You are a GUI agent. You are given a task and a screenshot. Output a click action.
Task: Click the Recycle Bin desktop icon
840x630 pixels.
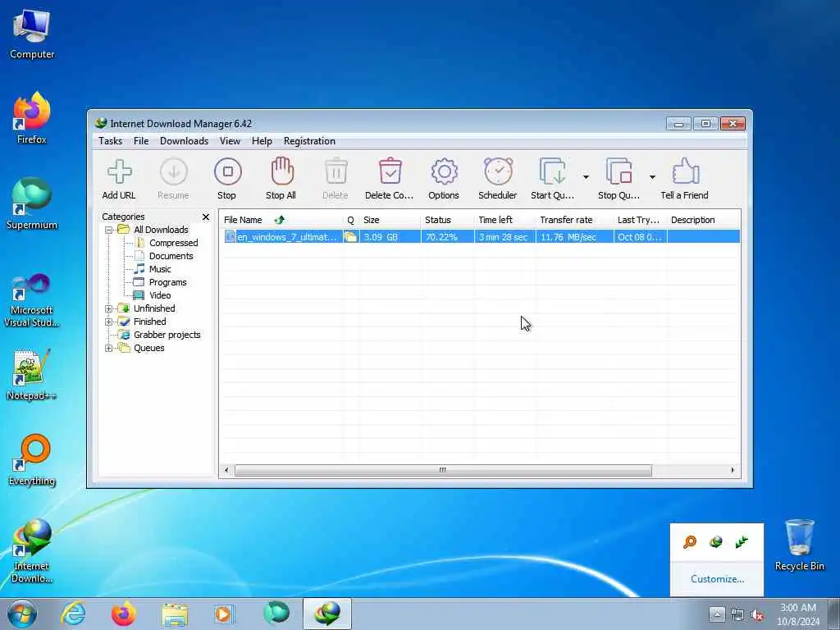pyautogui.click(x=799, y=545)
